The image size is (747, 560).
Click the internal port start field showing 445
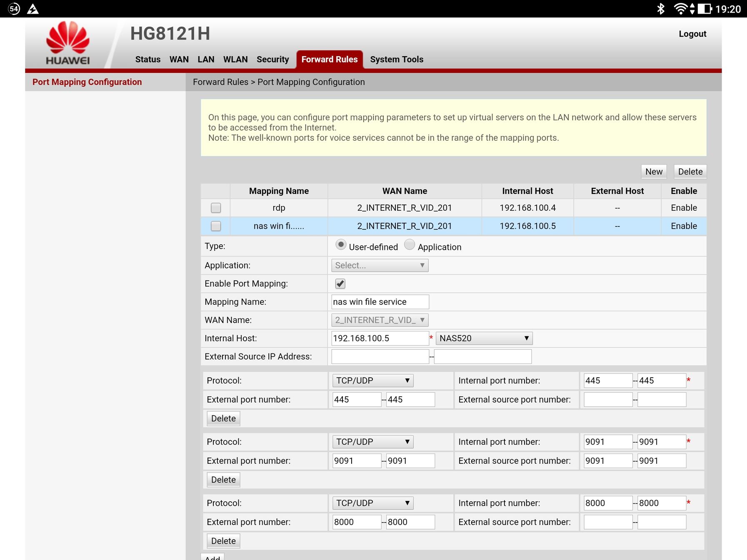coord(608,381)
